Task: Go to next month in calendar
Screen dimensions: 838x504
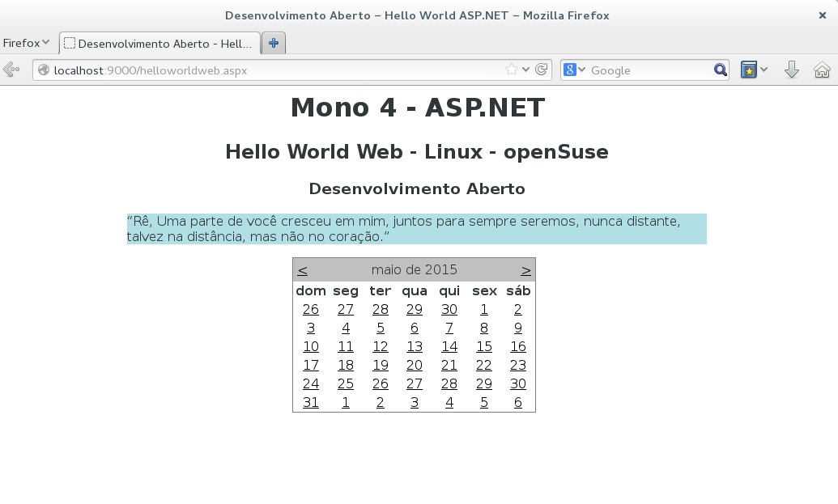Action: 525,270
